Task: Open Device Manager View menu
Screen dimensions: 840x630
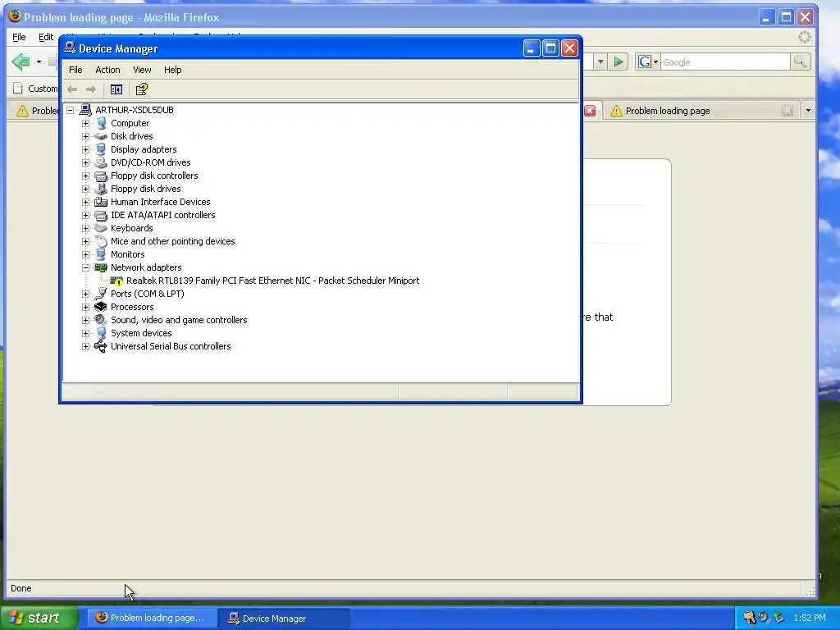Action: click(142, 70)
